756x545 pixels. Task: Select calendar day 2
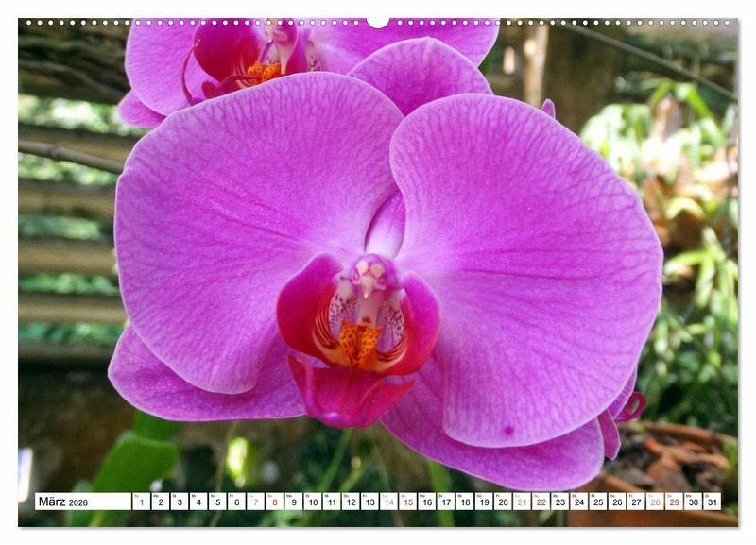point(161,502)
